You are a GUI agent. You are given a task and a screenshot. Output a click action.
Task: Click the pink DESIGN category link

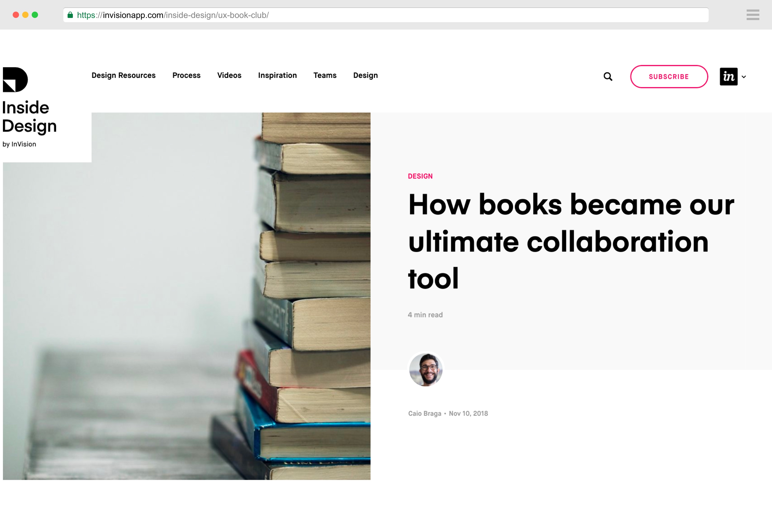point(420,176)
